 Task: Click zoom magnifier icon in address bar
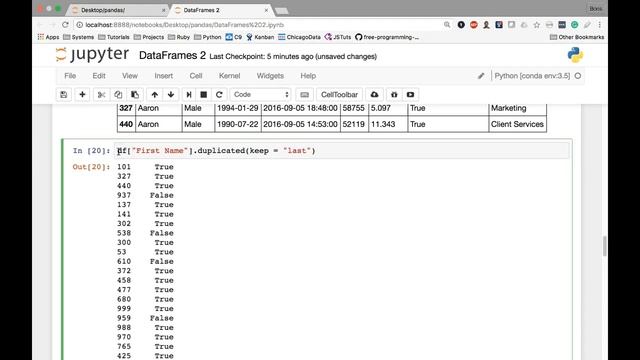click(x=447, y=25)
